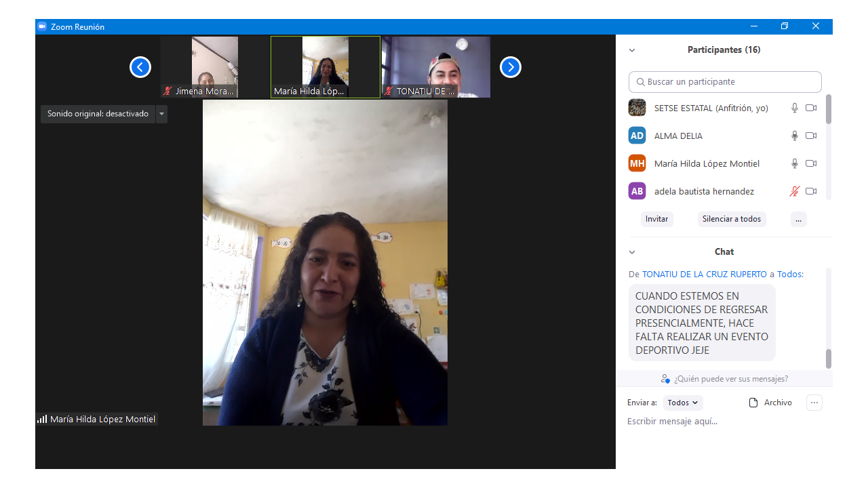Click the Buscar un participante search field
Image resolution: width=868 pixels, height=488 pixels.
point(725,82)
